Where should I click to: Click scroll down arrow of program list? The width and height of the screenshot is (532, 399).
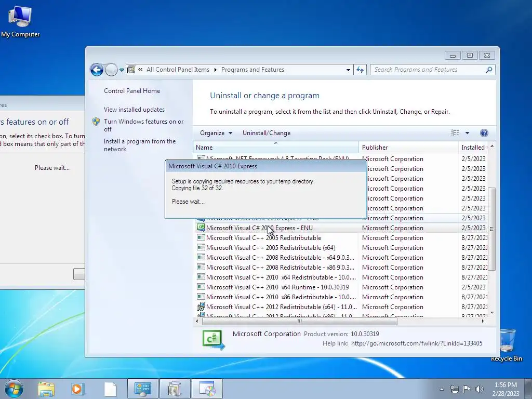492,313
